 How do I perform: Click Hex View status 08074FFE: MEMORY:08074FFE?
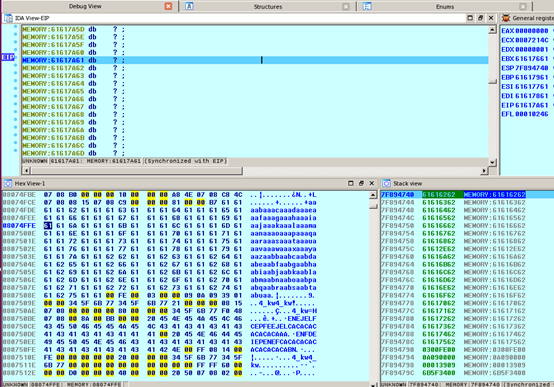pyautogui.click(x=76, y=384)
